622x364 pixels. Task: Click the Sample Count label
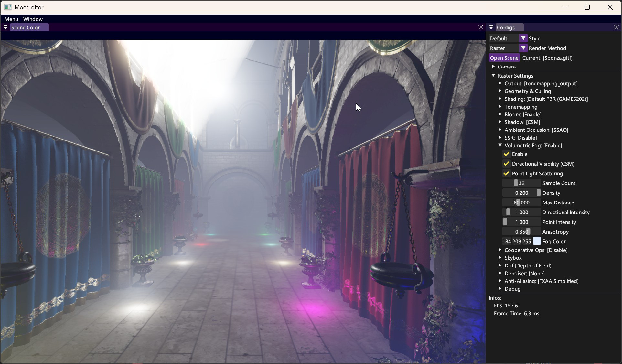coord(559,183)
